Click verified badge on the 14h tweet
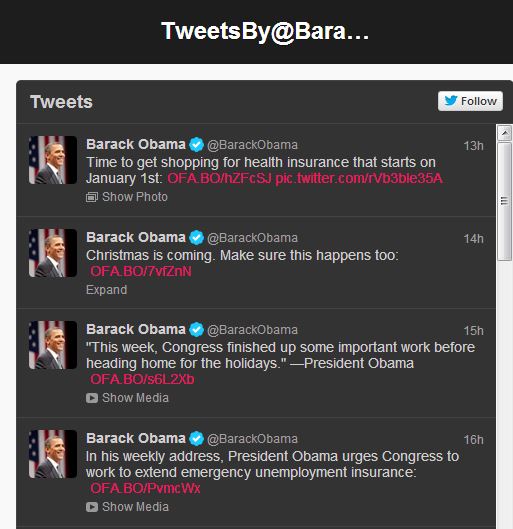This screenshot has height=529, width=513. 196,238
